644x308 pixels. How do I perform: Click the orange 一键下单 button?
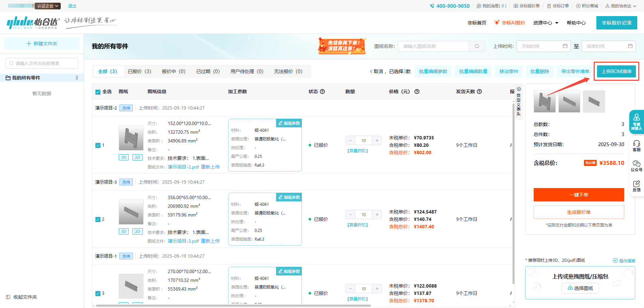pyautogui.click(x=579, y=195)
